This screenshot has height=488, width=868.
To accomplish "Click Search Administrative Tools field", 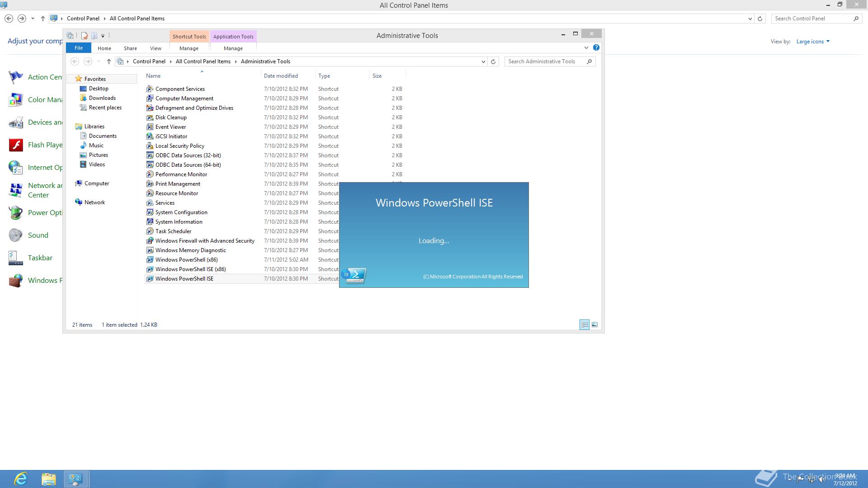I will (550, 61).
